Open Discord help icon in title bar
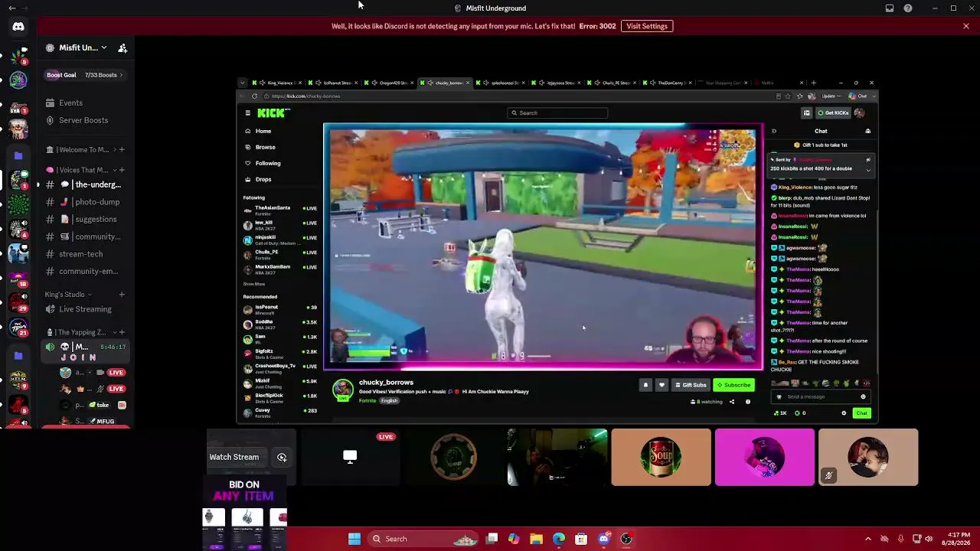Viewport: 980px width, 551px height. point(908,8)
